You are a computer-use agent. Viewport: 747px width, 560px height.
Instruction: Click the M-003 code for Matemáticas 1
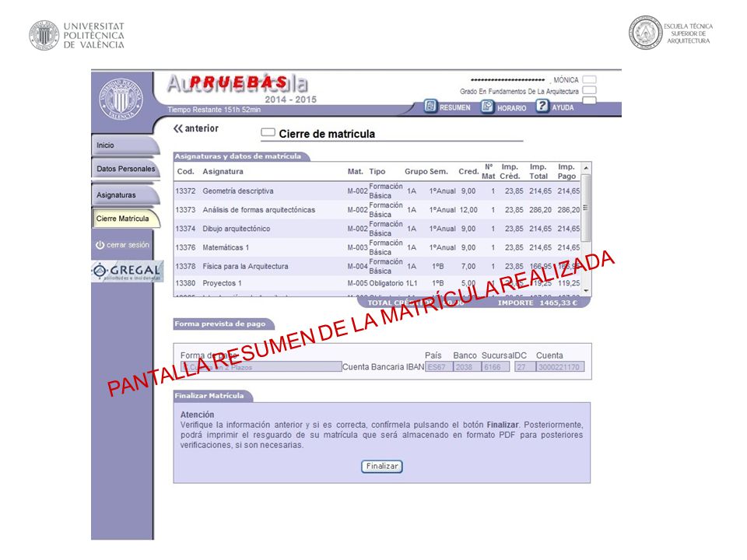click(x=357, y=247)
